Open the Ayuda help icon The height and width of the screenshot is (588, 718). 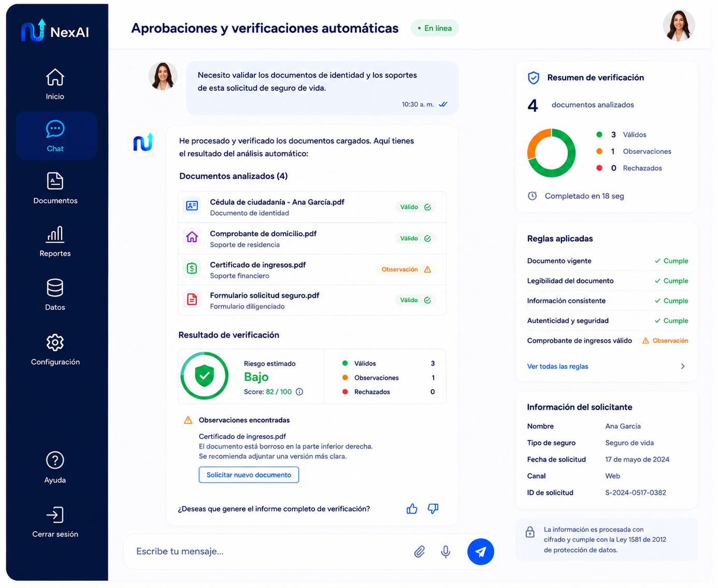[55, 460]
